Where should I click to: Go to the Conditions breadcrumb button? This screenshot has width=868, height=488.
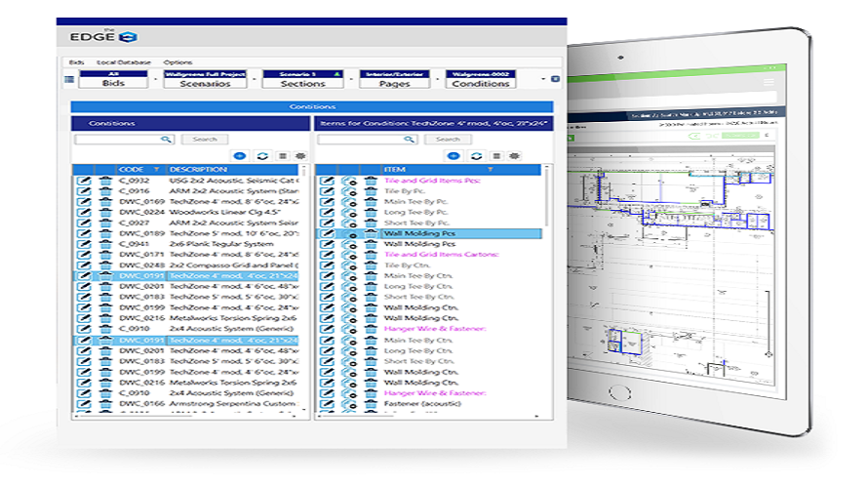481,79
